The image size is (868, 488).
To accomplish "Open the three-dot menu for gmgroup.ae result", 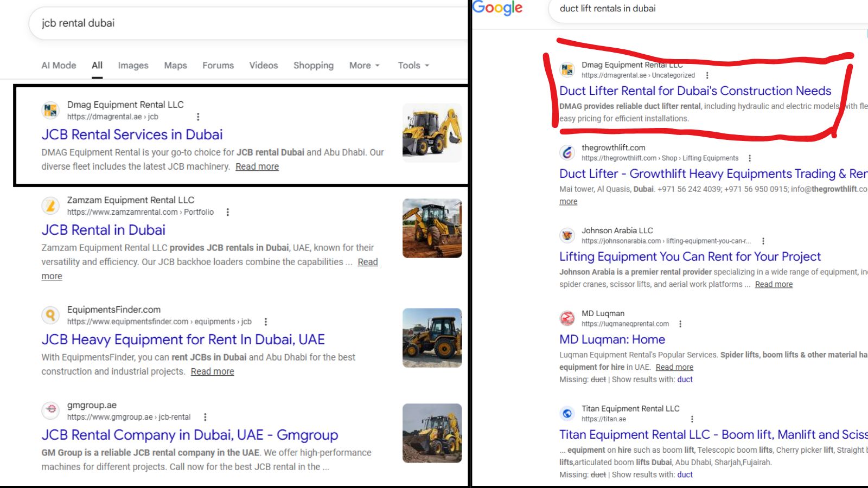I will (205, 417).
